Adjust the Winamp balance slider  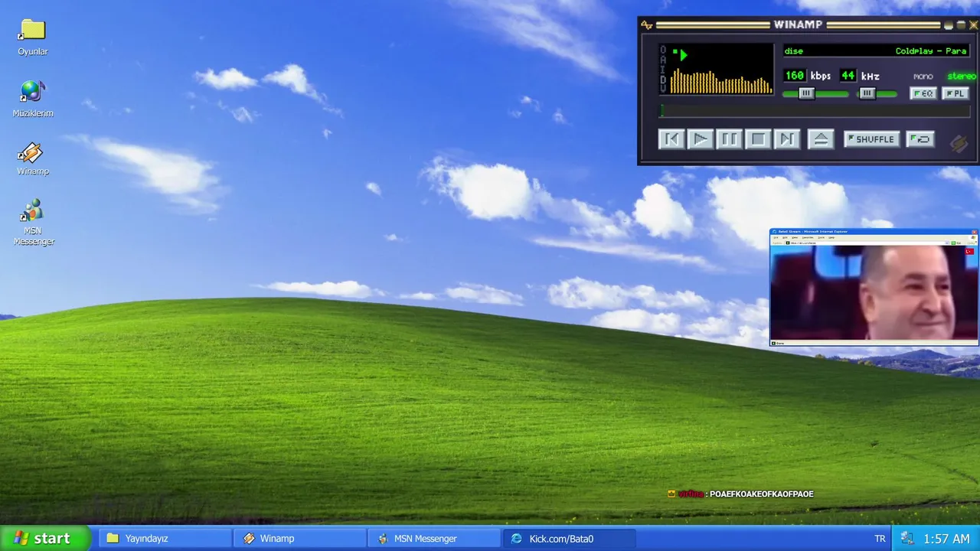877,93
